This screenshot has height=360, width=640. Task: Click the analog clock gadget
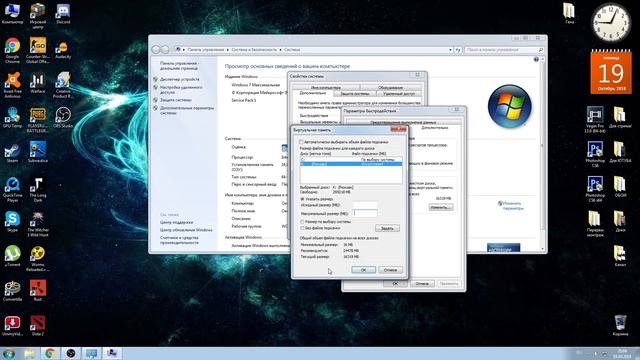click(611, 22)
